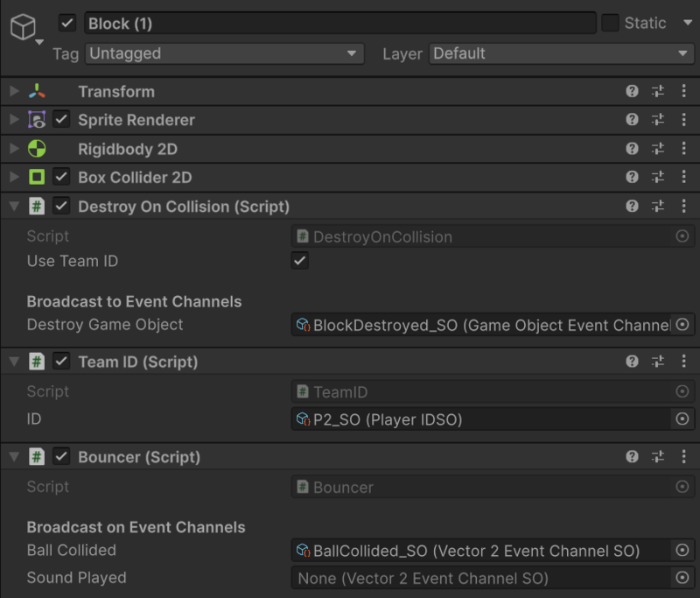Click object picker for Ball Collided field
700x598 pixels.
pyautogui.click(x=682, y=550)
